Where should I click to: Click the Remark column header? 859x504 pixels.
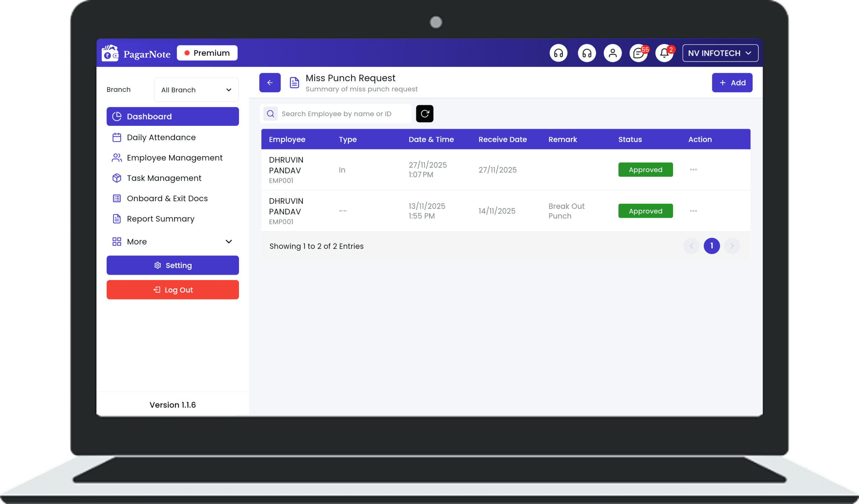[x=562, y=139]
